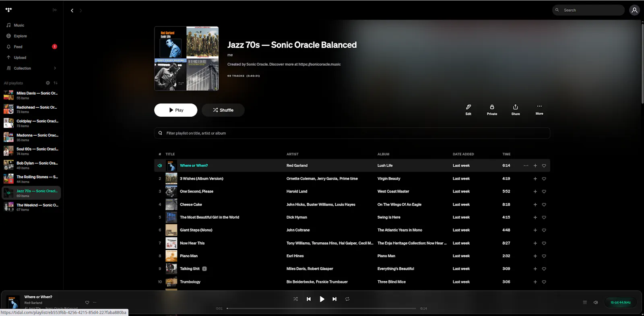Open the sonicoracle.music link in the description

pyautogui.click(x=320, y=64)
